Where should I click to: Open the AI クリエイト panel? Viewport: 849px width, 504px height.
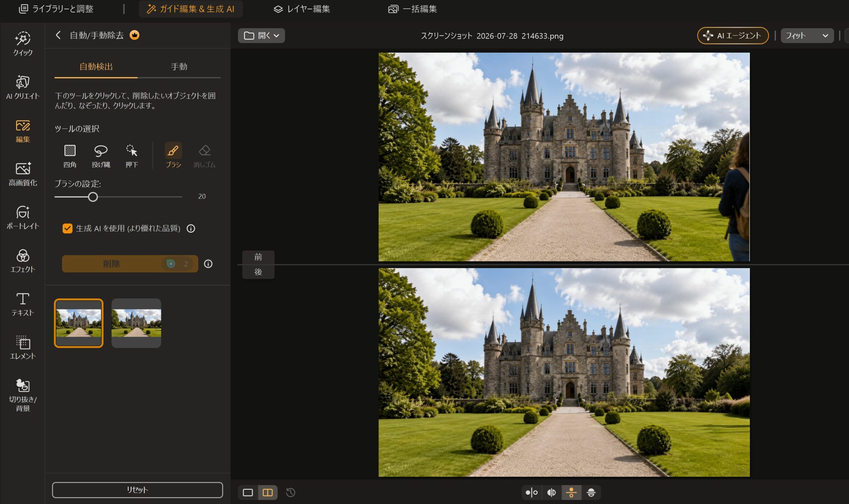[x=23, y=87]
